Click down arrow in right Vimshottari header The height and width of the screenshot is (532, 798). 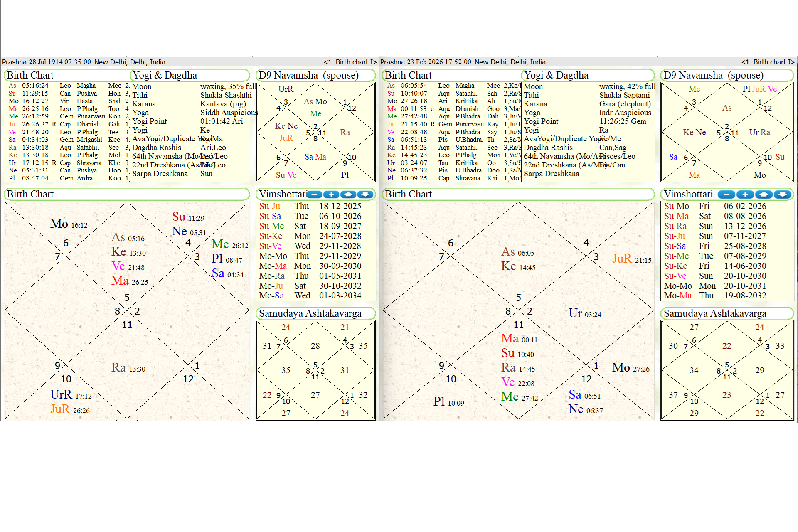coord(782,195)
